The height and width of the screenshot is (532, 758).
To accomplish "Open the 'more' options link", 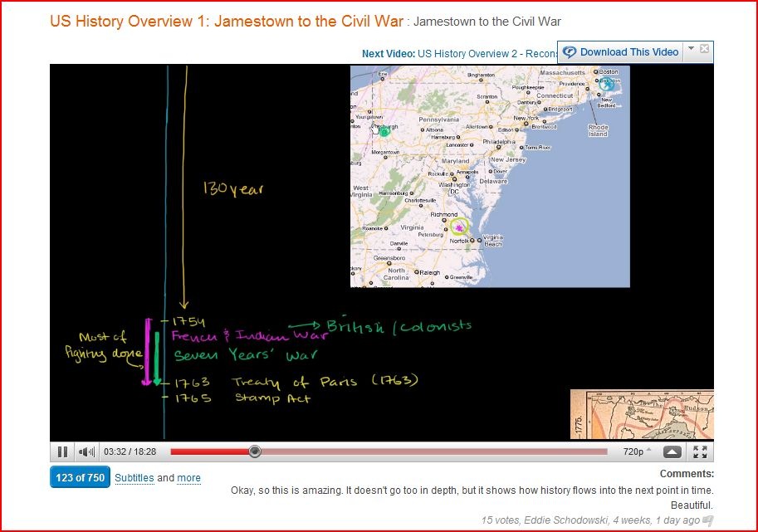I will (188, 478).
